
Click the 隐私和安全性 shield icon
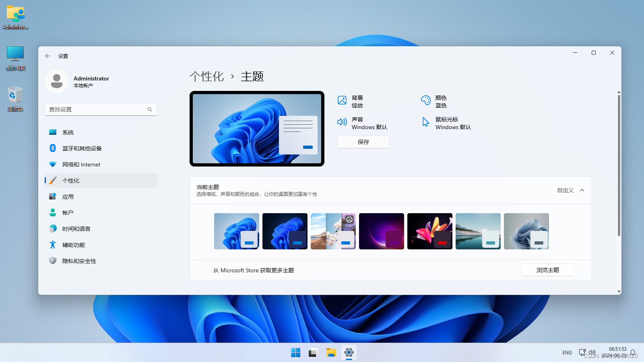[x=53, y=261]
